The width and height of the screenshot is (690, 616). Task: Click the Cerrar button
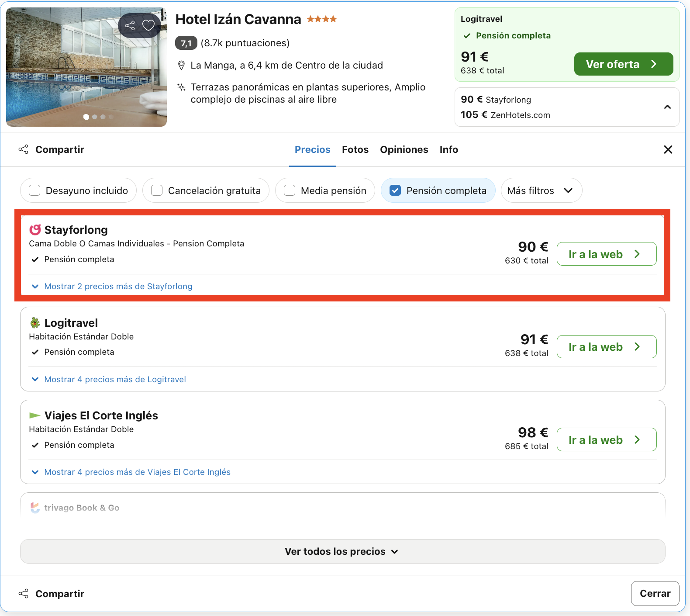pyautogui.click(x=655, y=593)
